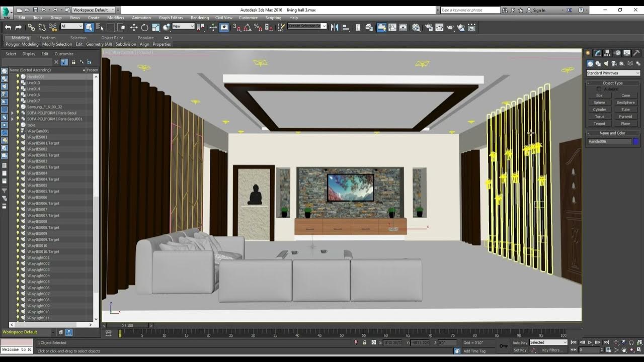The image size is (644, 362).
Task: Open the Motion command panel tab
Action: point(617,53)
